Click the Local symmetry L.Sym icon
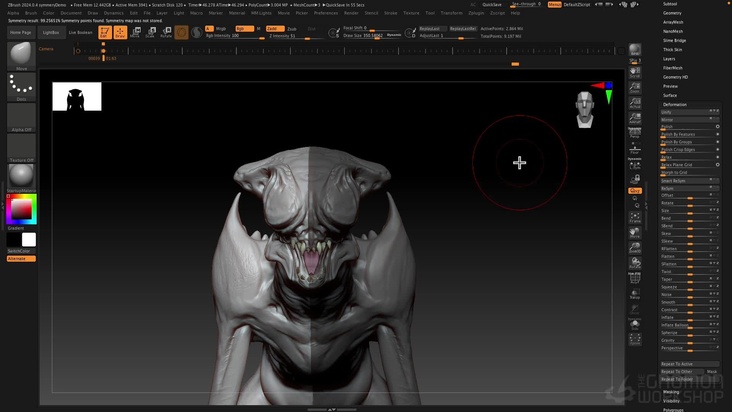This screenshot has width=732, height=412. pos(634,165)
